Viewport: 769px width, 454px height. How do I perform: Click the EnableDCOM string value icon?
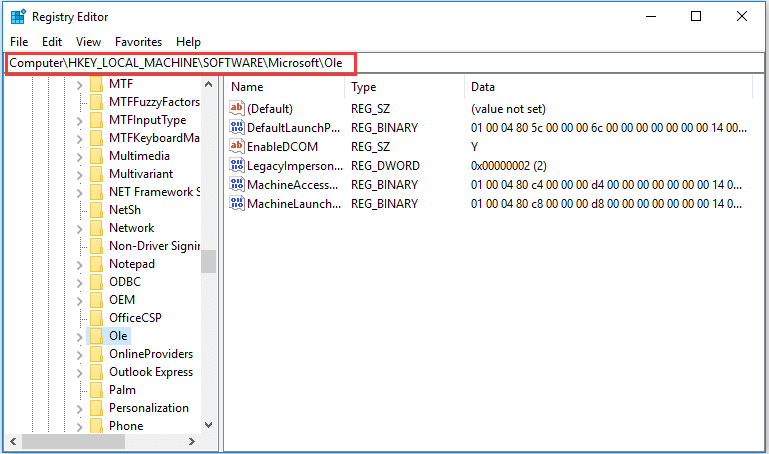[x=237, y=146]
